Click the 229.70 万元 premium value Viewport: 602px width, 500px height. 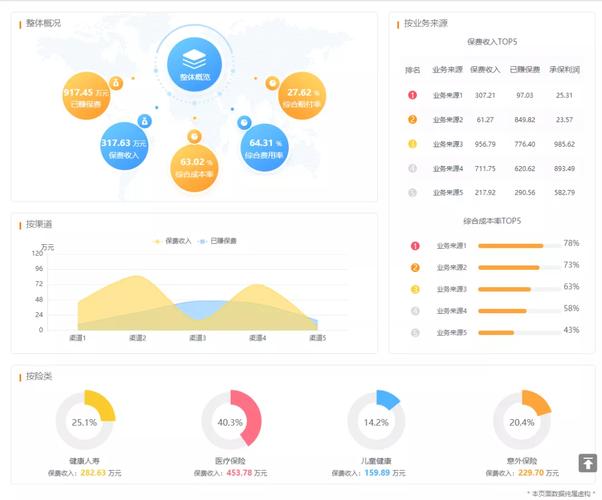tap(538, 473)
